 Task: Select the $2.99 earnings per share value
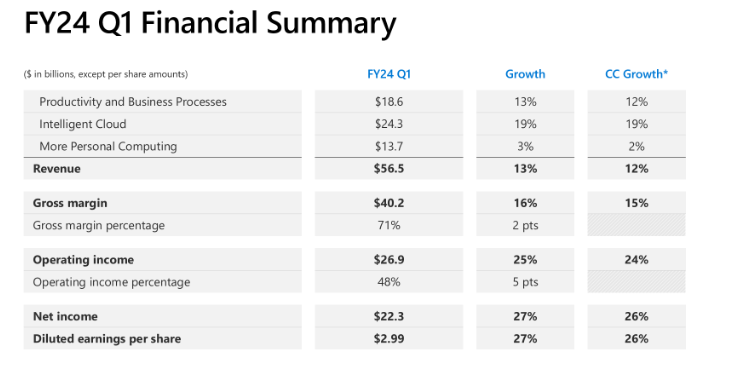click(x=389, y=339)
